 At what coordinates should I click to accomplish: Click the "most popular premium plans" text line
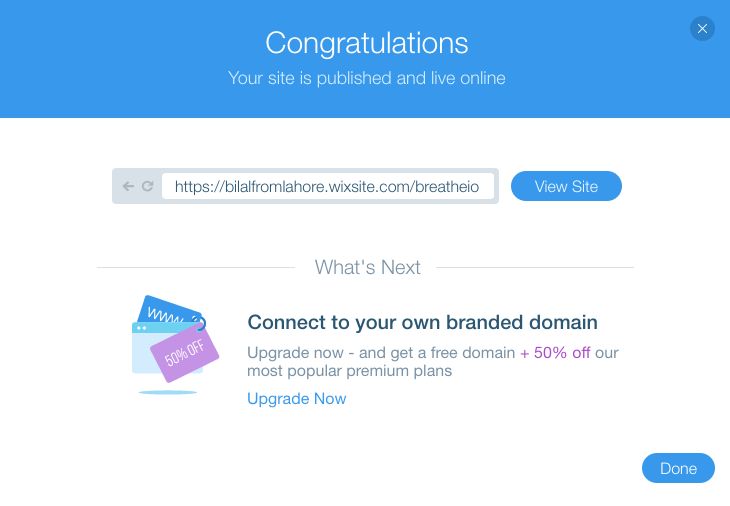click(349, 371)
